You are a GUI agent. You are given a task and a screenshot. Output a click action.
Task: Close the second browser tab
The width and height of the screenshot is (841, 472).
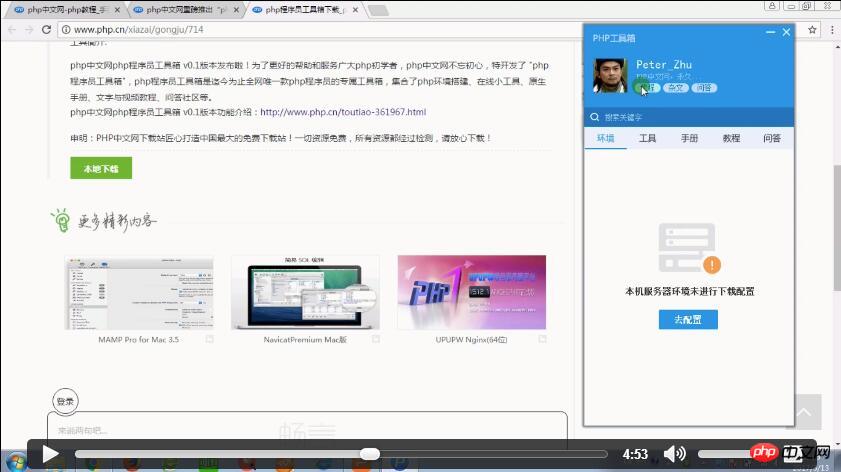(236, 10)
